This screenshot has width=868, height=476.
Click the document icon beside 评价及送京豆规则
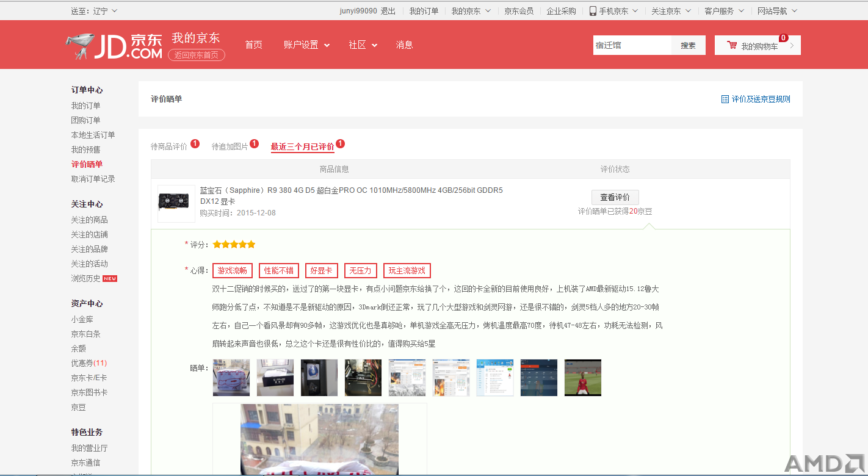(x=725, y=99)
